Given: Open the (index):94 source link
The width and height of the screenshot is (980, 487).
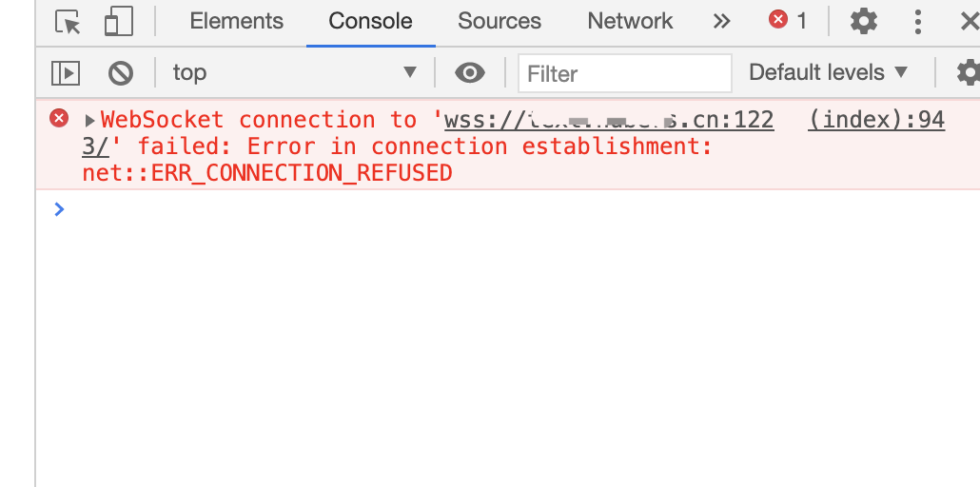Looking at the screenshot, I should point(876,120).
